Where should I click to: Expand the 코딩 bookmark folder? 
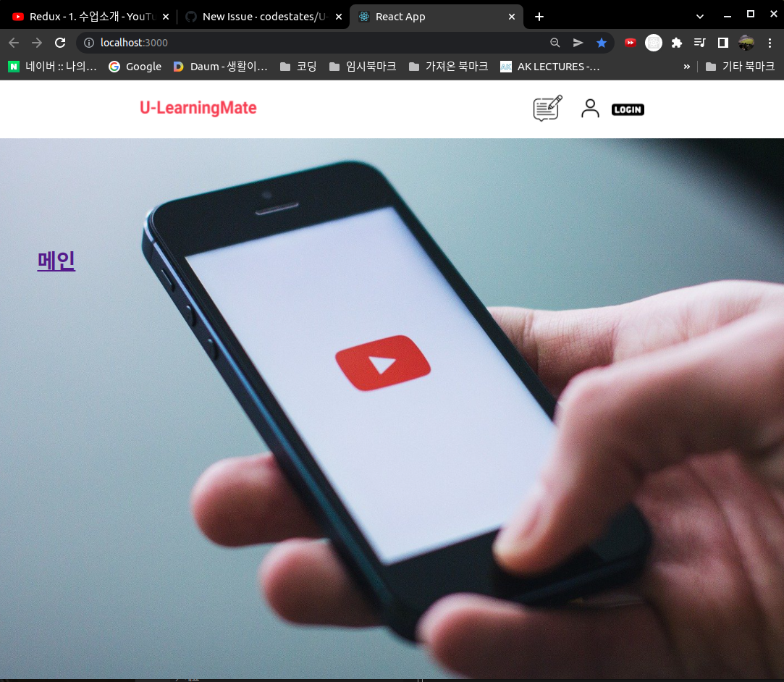click(x=298, y=67)
